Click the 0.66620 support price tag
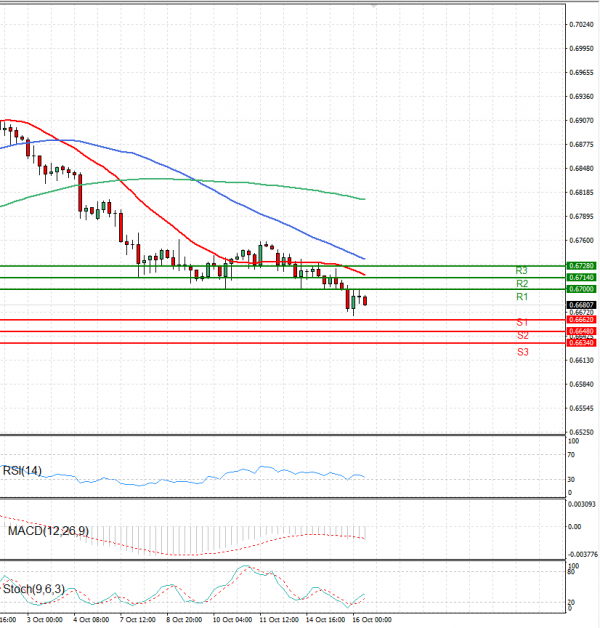Image resolution: width=600 pixels, height=628 pixels. point(582,320)
